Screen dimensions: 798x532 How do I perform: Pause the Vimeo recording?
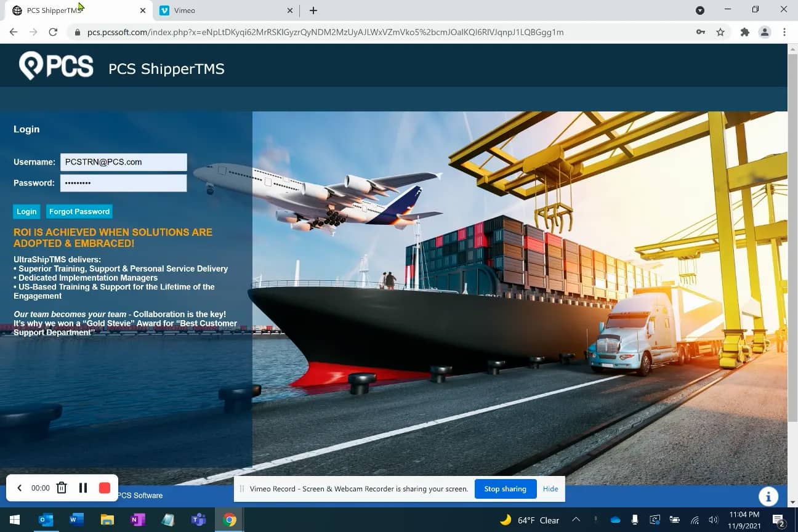[83, 488]
